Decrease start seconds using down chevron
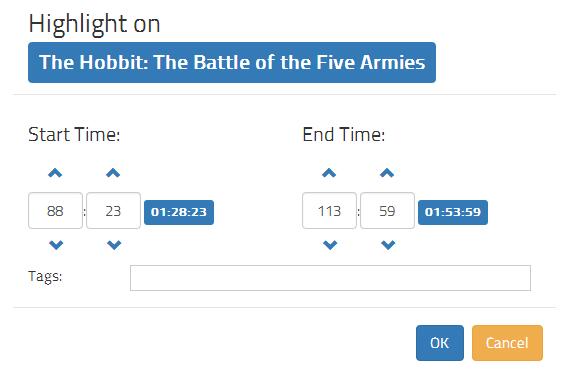This screenshot has height=375, width=561. click(x=114, y=245)
